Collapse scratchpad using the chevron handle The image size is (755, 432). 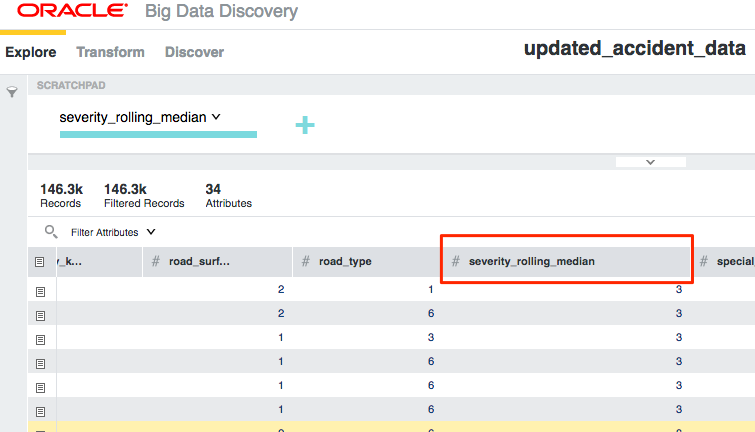tap(651, 162)
